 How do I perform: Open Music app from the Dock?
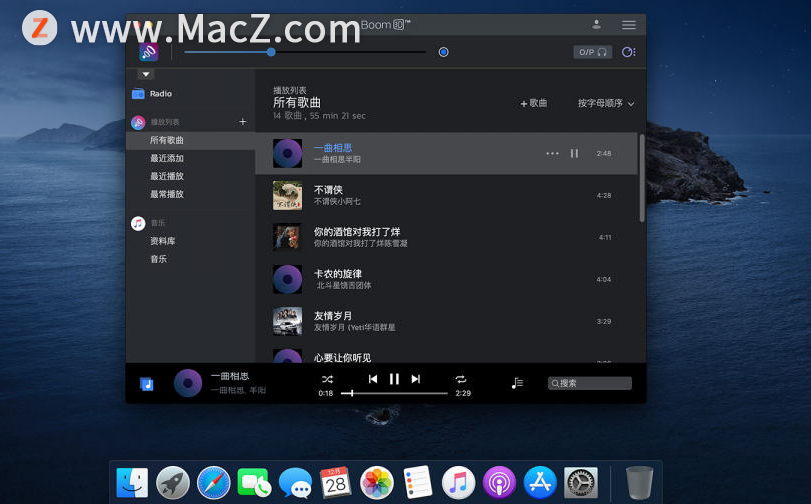458,483
